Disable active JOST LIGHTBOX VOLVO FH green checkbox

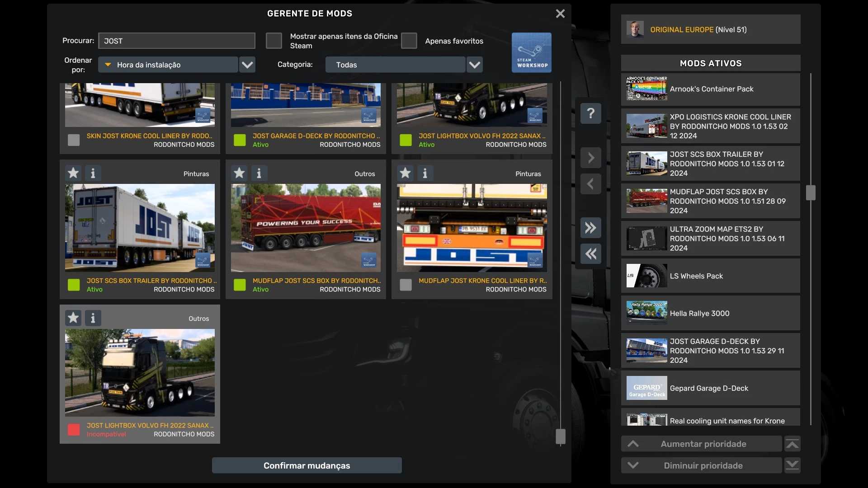[406, 140]
